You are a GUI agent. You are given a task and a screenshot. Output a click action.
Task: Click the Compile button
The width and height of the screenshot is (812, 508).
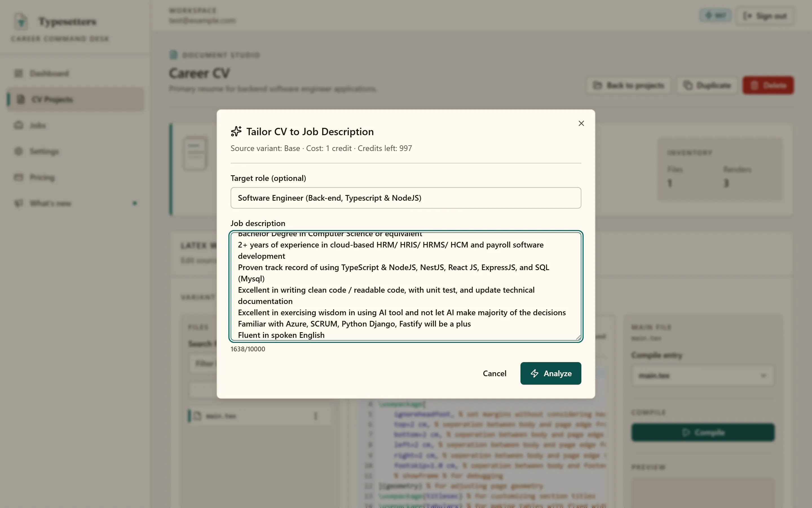[x=703, y=432]
